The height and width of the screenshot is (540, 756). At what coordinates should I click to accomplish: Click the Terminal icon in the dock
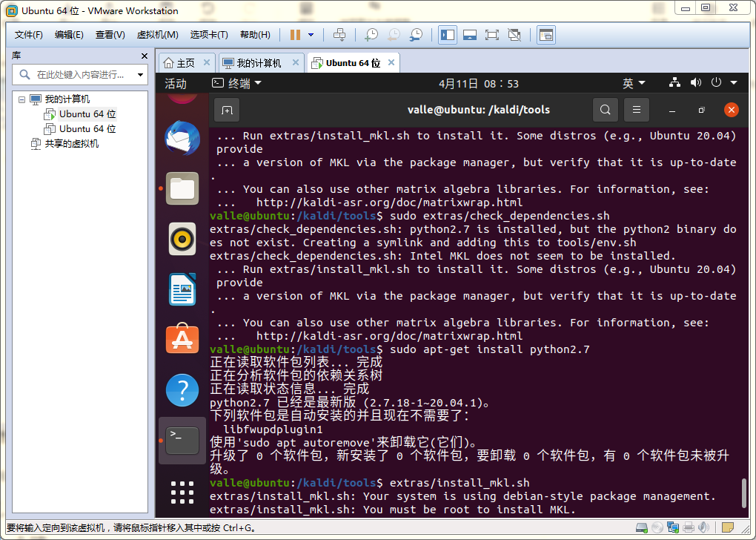point(182,441)
